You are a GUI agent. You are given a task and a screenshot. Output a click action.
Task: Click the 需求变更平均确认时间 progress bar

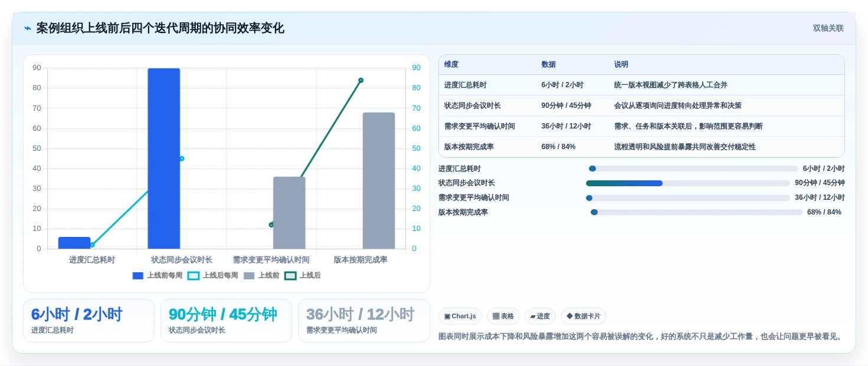688,198
